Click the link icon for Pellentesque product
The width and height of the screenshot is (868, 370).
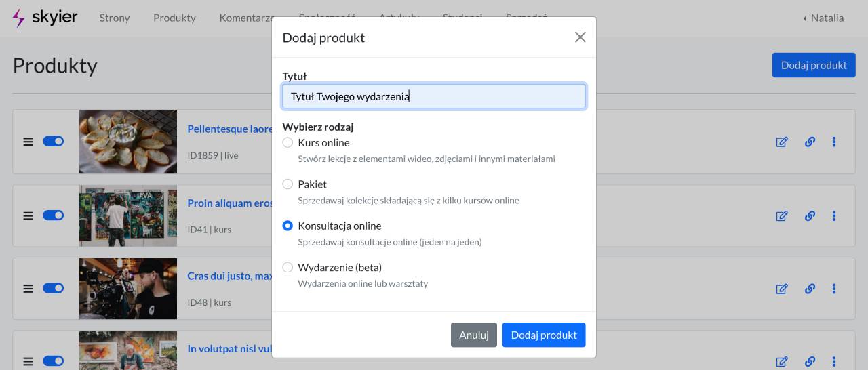[810, 142]
